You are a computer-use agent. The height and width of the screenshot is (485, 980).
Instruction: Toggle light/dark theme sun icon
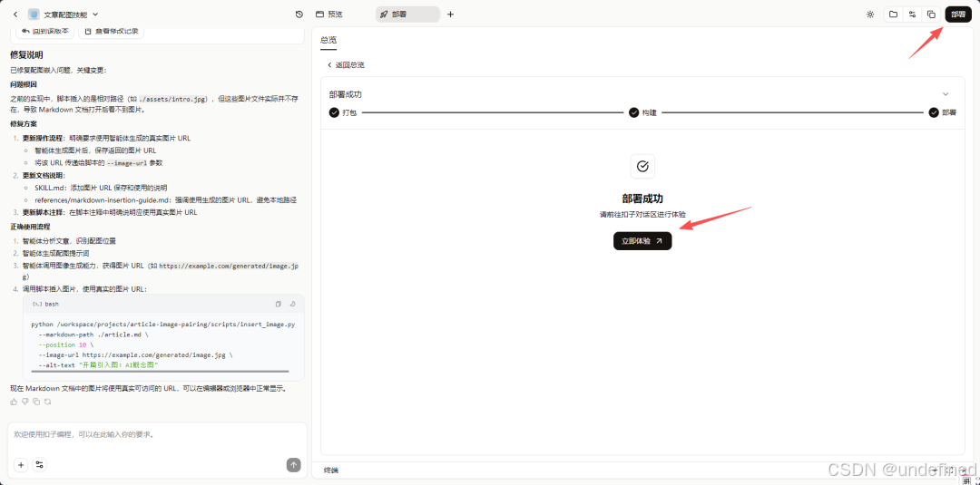point(870,15)
